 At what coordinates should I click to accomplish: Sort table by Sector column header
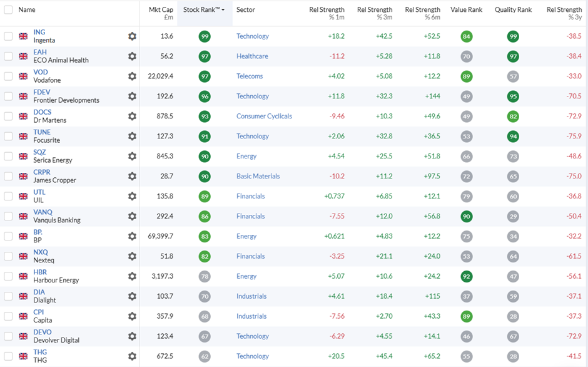click(x=246, y=10)
